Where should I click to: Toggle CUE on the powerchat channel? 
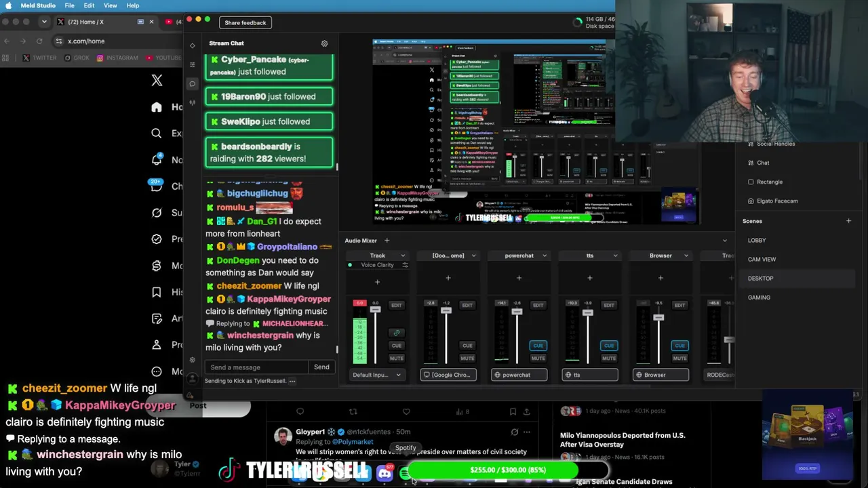click(538, 346)
